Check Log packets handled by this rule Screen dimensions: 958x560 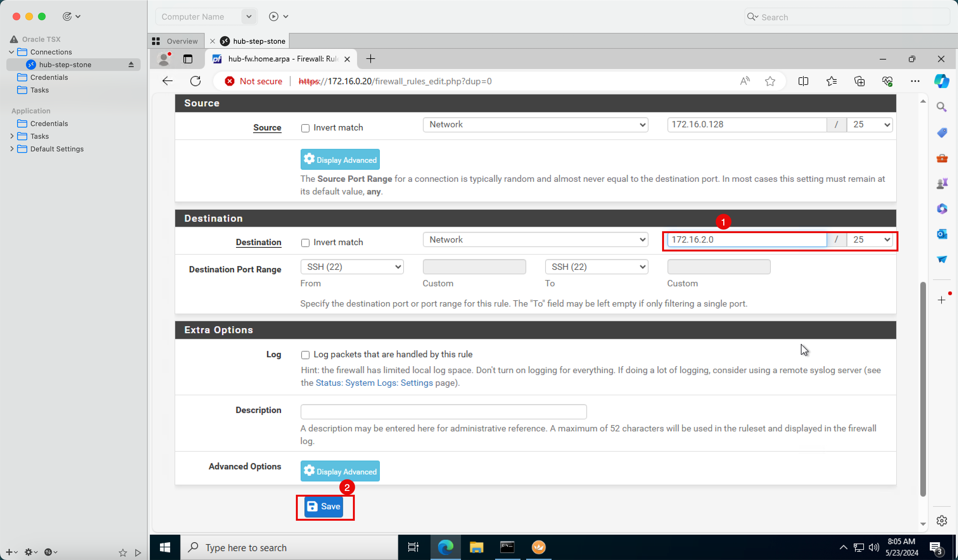(x=305, y=355)
